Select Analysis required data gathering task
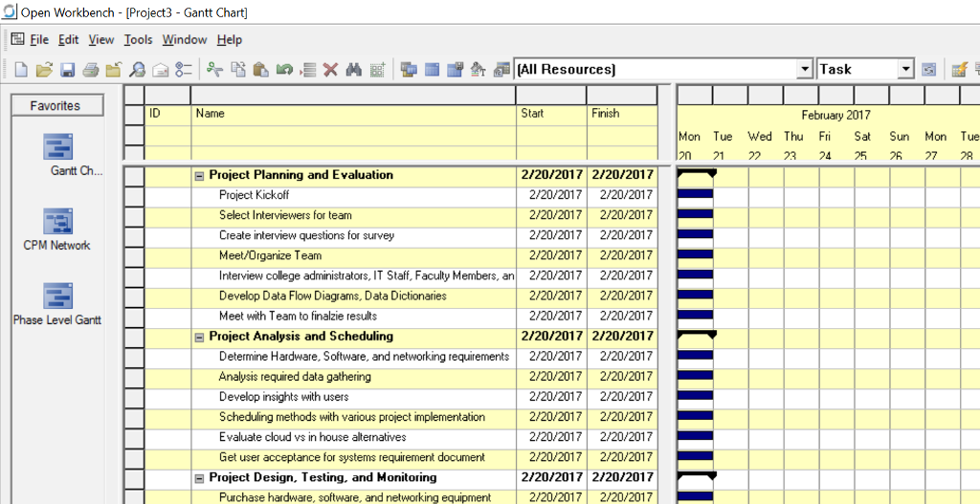980x504 pixels. (295, 377)
